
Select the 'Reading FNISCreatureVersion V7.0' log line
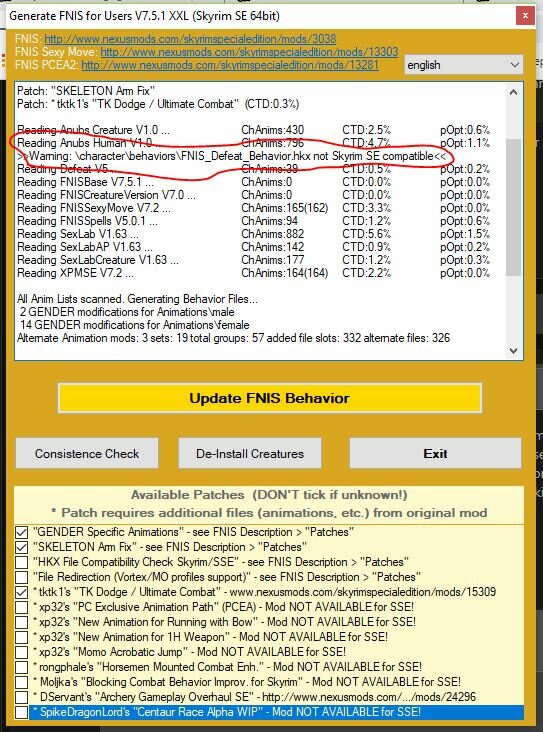point(254,195)
